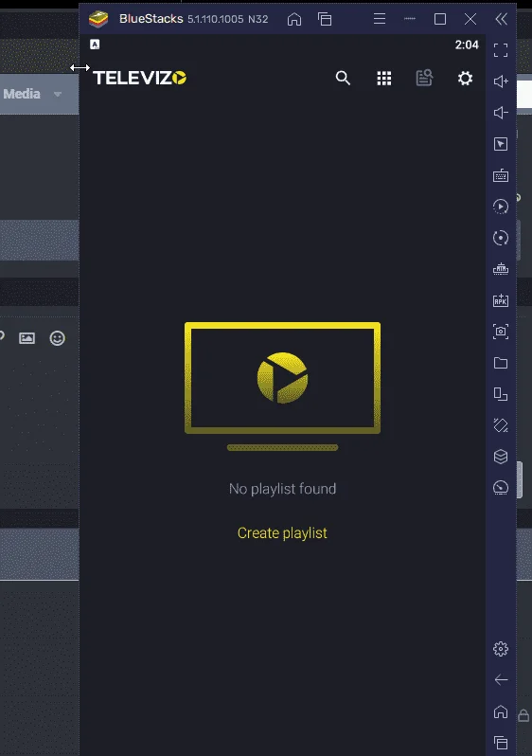
Task: Open the multi-instance manager layers icon
Action: pyautogui.click(x=501, y=456)
